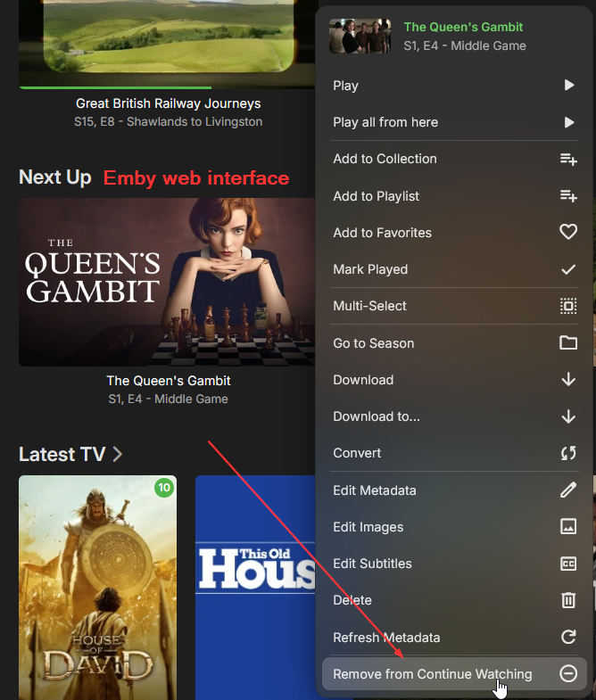
Task: Select Add to Playlist entry
Action: pos(454,196)
